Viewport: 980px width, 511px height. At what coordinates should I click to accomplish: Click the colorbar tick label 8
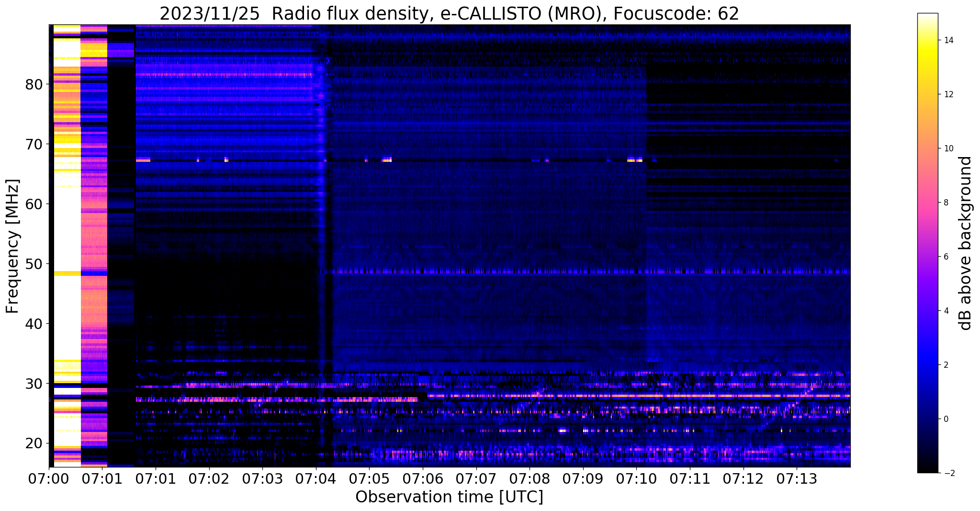click(x=946, y=203)
